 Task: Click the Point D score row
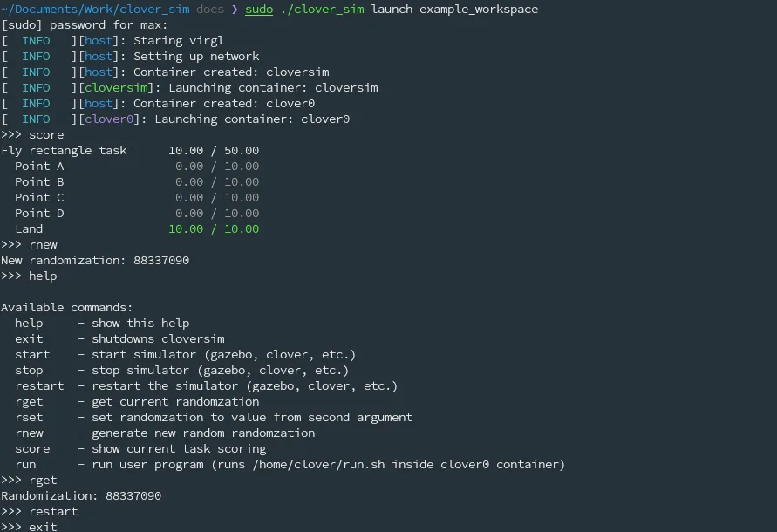pos(137,214)
